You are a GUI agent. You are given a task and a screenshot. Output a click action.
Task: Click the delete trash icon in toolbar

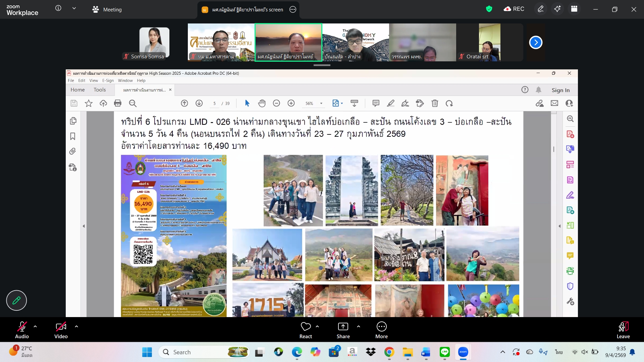[435, 103]
